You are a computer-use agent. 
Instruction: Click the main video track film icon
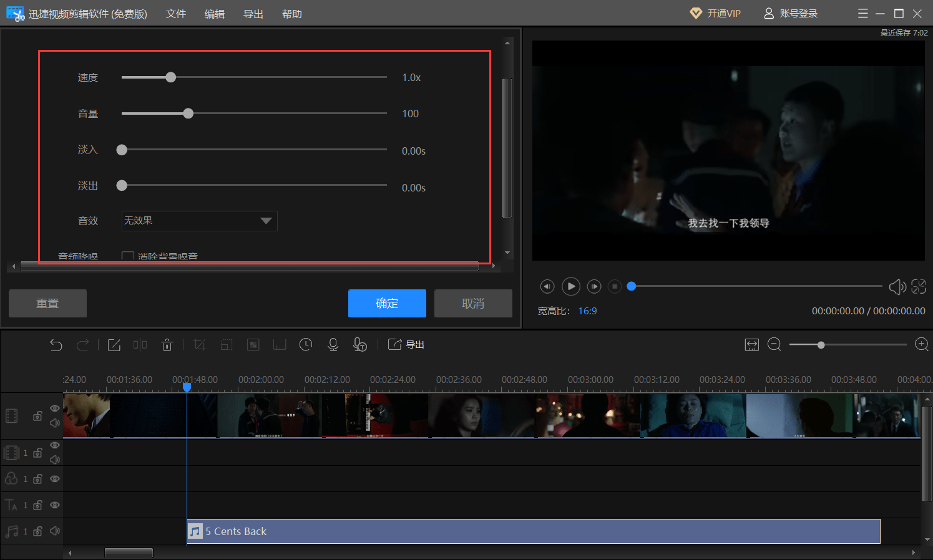12,416
